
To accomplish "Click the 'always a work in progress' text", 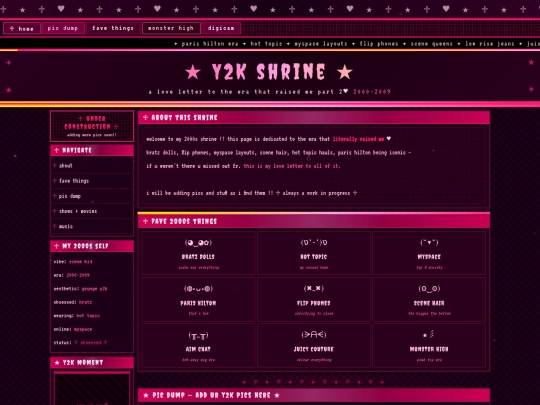I will 316,193.
